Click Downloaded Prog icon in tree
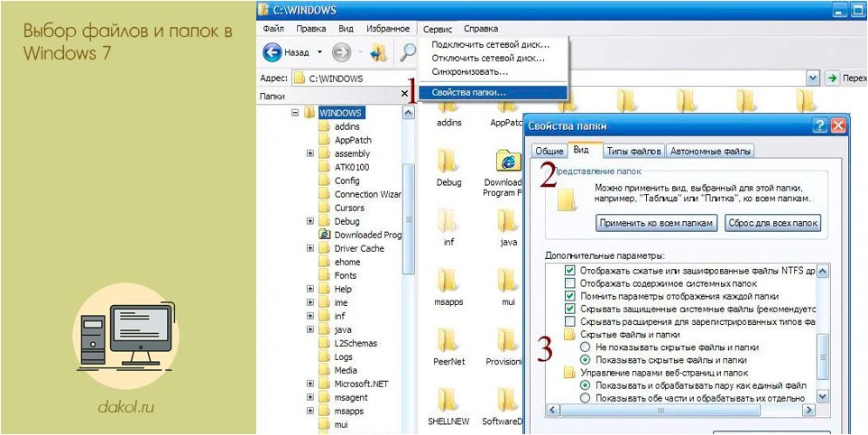Screen dimensions: 868x435 325,235
